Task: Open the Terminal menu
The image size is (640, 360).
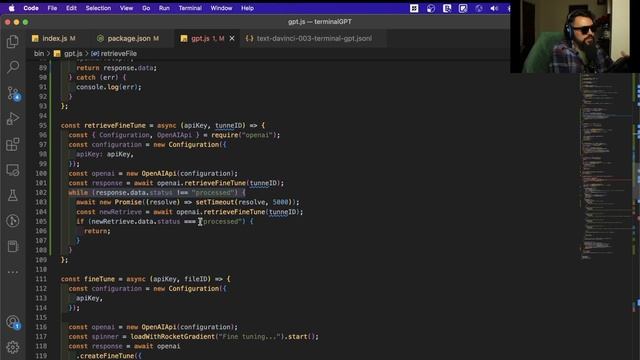Action: 190,8
